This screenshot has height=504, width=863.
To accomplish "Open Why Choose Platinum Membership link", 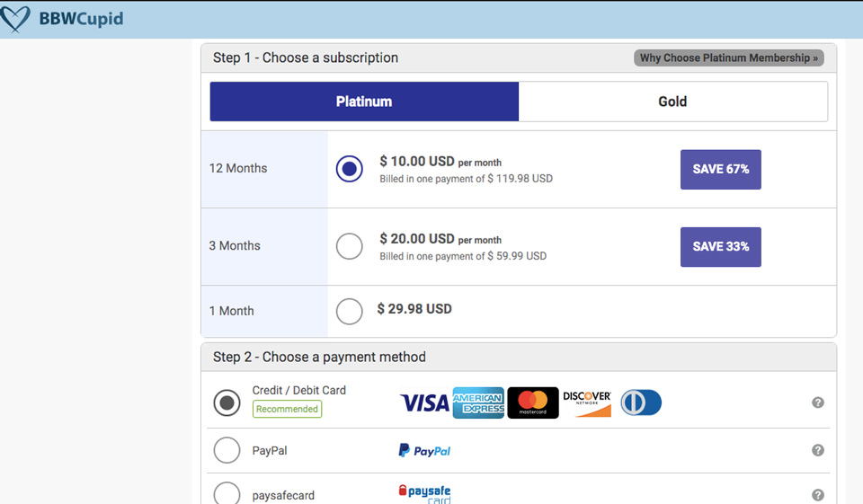I will click(x=728, y=58).
